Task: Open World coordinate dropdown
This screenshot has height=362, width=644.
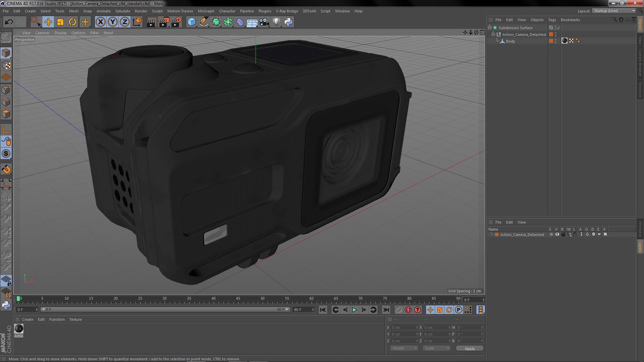Action: (404, 348)
